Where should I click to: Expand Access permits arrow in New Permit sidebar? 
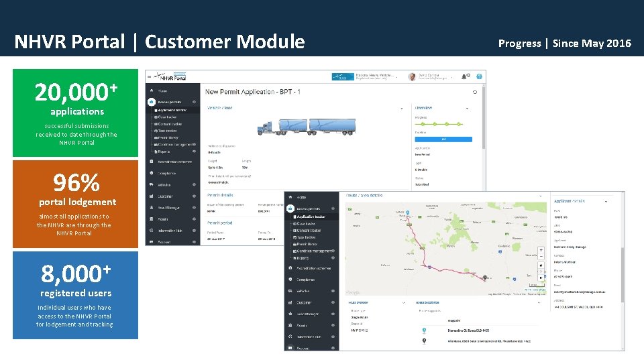click(194, 102)
